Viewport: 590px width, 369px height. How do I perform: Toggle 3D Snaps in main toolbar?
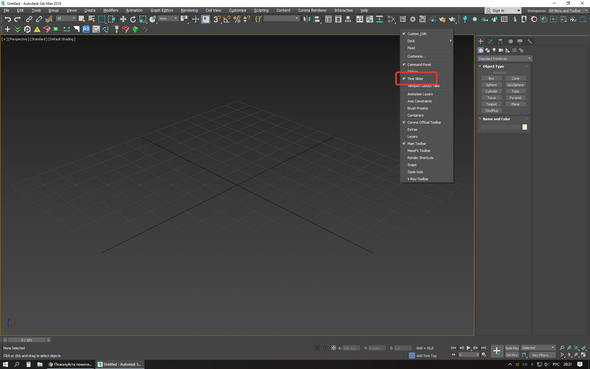pyautogui.click(x=217, y=19)
